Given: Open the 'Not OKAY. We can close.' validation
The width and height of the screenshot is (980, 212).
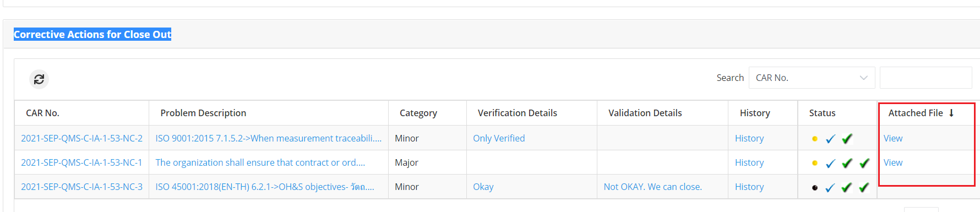Looking at the screenshot, I should coord(653,187).
